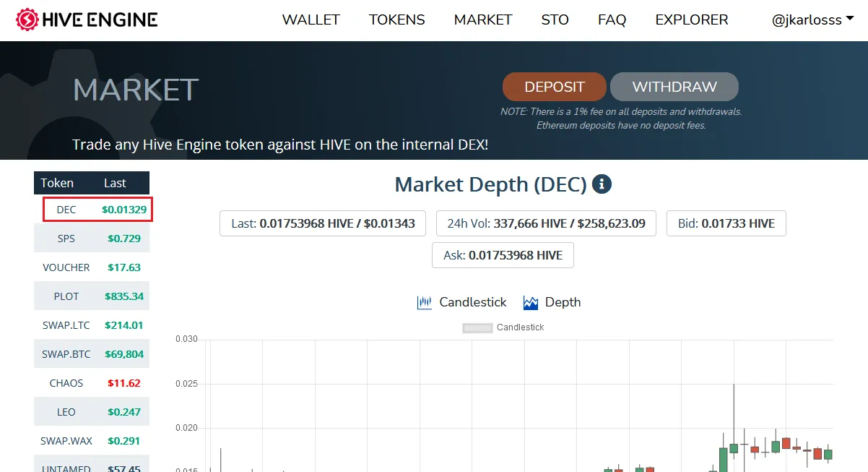Click the Depth chart icon
The height and width of the screenshot is (472, 868).
[x=531, y=302]
